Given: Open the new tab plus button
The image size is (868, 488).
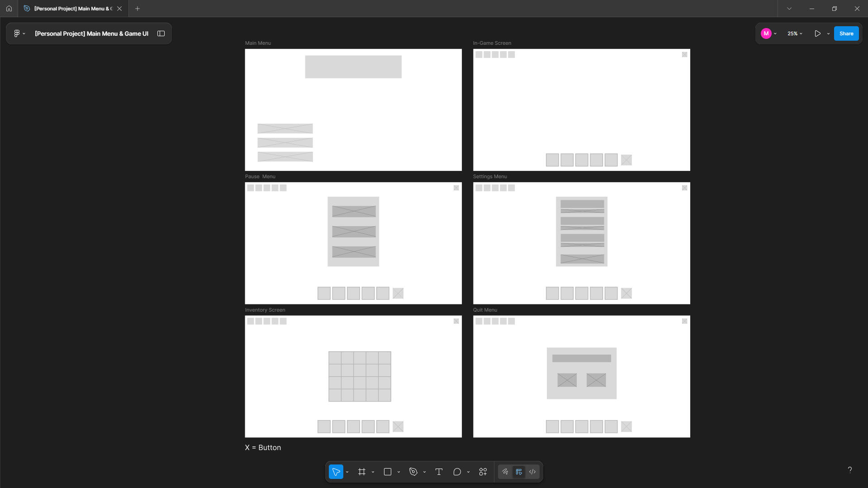Looking at the screenshot, I should click(x=138, y=9).
